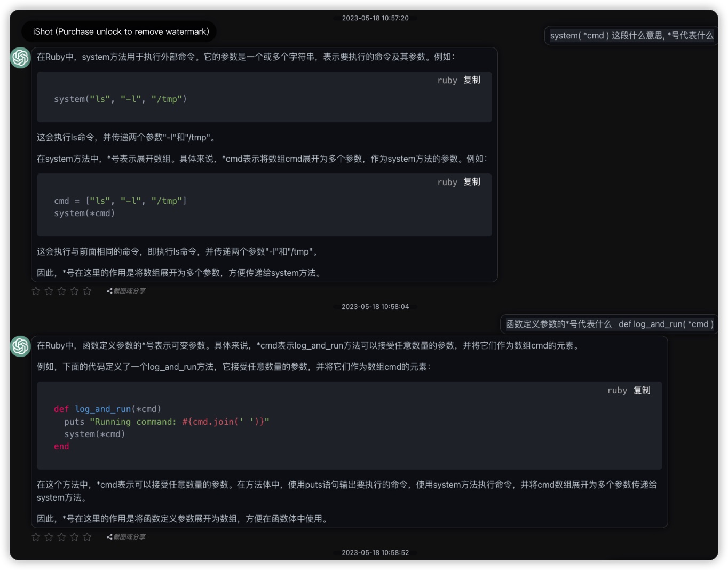Copy the cmd array code snippet

tap(471, 182)
